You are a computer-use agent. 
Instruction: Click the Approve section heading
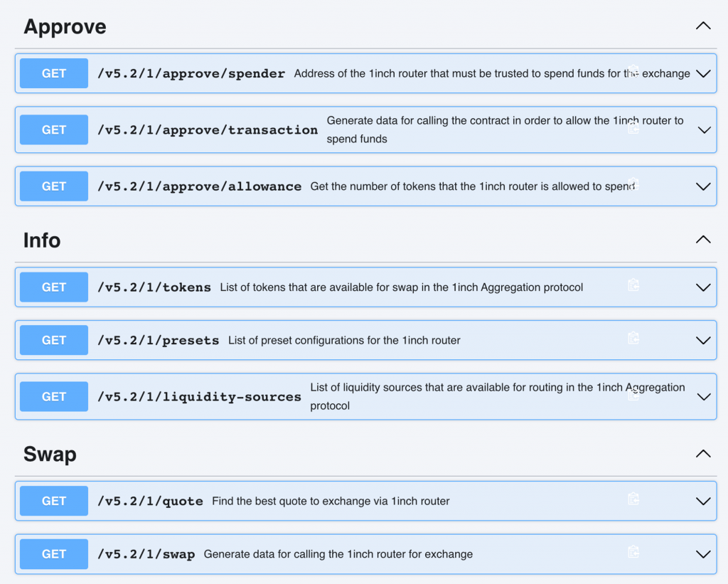coord(65,26)
